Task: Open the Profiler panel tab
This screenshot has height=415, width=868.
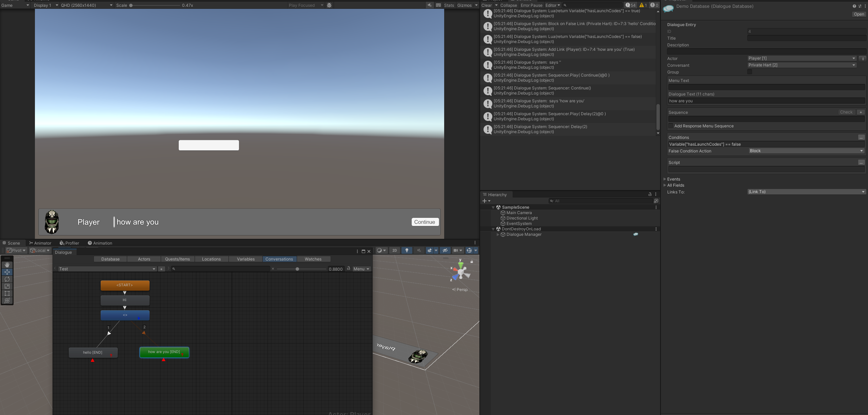Action: [x=70, y=243]
